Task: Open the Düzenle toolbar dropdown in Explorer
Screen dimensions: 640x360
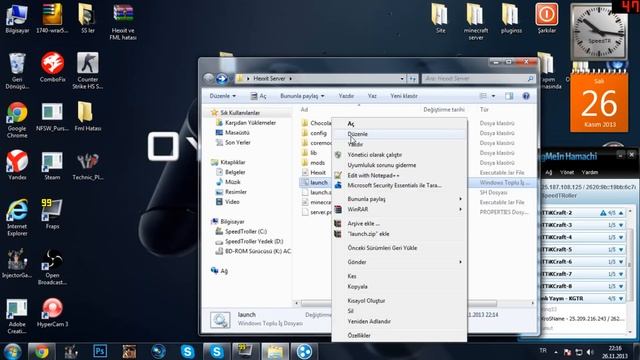Action: [x=222, y=96]
